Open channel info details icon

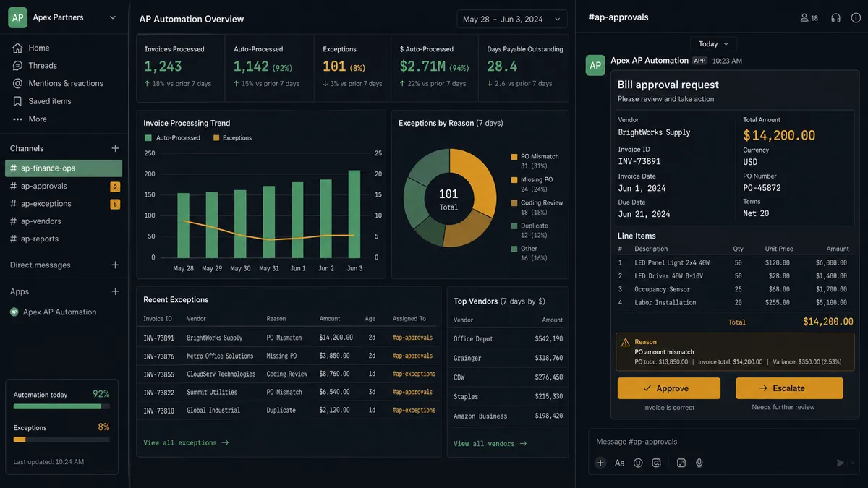point(856,17)
